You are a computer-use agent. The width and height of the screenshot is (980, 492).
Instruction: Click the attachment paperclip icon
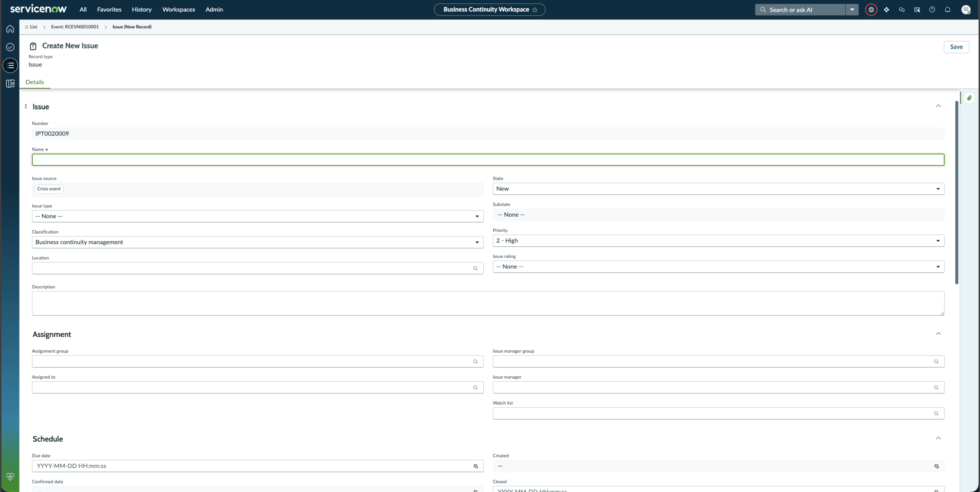pyautogui.click(x=969, y=98)
